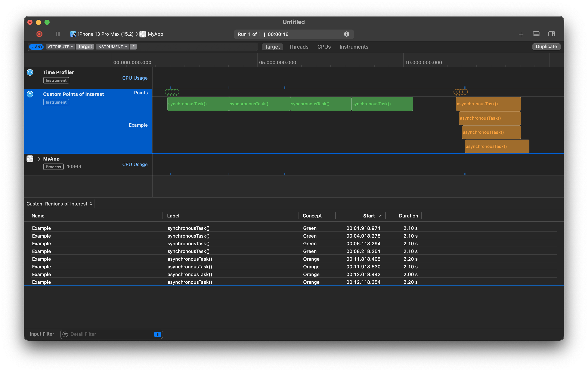Screen dimensions: 588x372
Task: Click the last green synchronousTask() region
Action: point(382,104)
